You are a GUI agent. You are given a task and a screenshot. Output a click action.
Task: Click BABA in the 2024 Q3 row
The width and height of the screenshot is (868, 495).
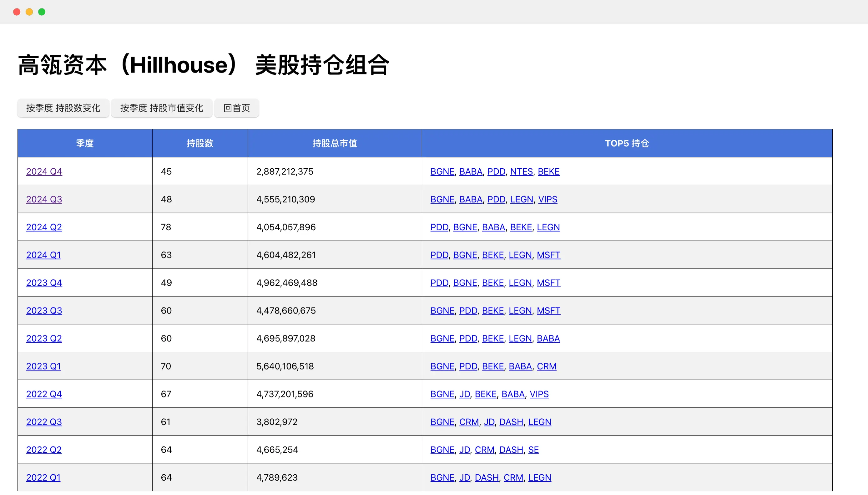coord(471,199)
